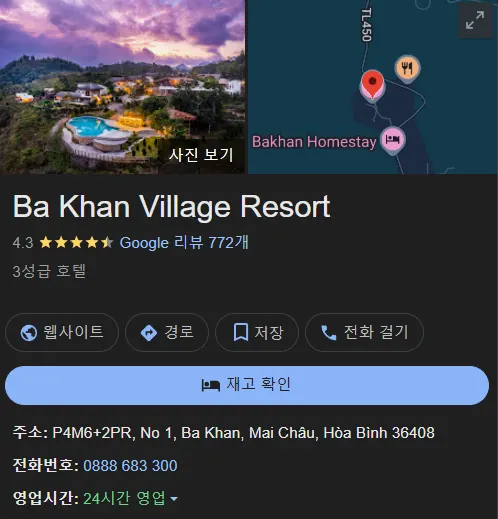
Task: Open the 24시간 영업 business hours text
Action: [x=124, y=498]
